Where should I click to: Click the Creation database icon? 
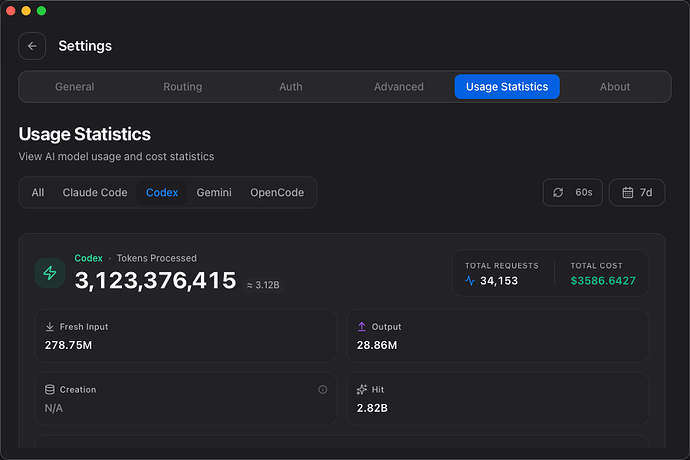pyautogui.click(x=50, y=389)
